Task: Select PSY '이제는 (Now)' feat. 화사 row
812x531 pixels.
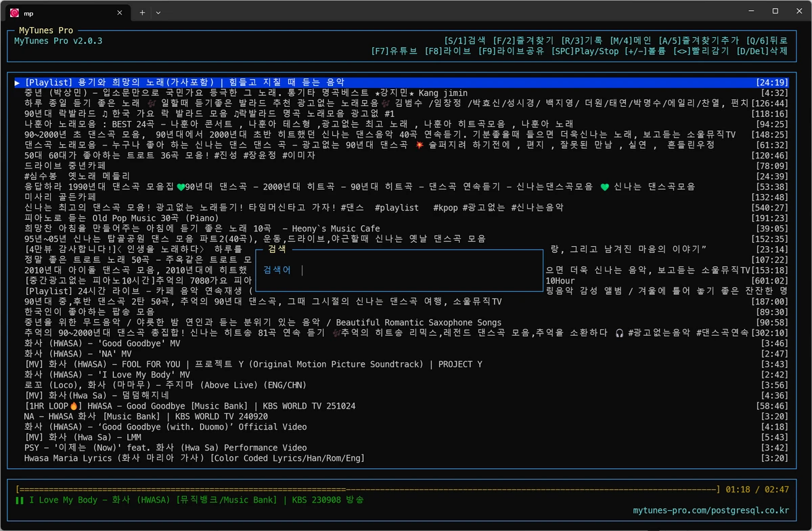Action: click(x=401, y=448)
